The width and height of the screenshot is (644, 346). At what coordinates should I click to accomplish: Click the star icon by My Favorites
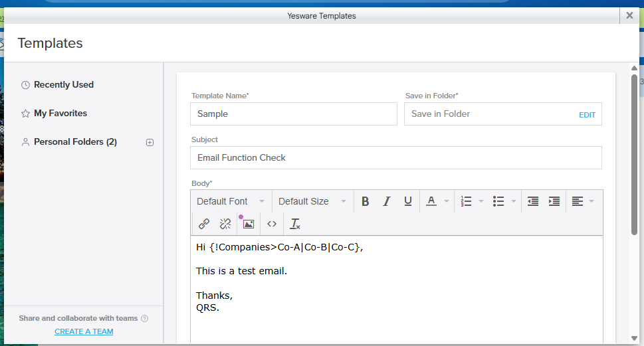(x=25, y=114)
